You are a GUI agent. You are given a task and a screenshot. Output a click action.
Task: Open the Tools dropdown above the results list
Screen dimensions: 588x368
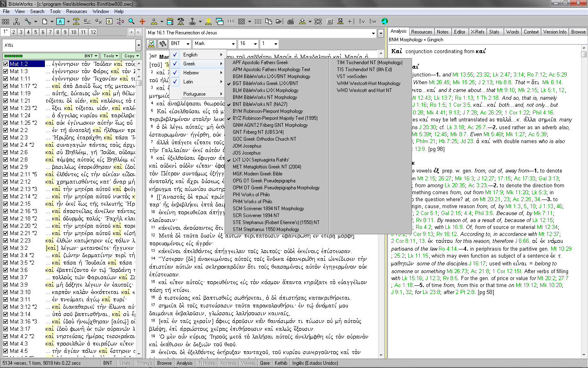coord(111,56)
